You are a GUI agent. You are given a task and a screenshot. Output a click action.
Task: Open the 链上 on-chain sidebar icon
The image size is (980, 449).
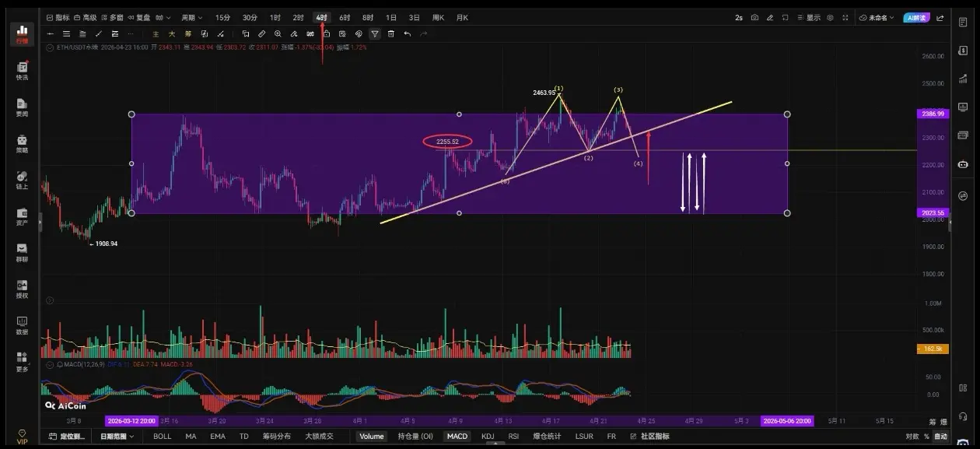point(22,181)
